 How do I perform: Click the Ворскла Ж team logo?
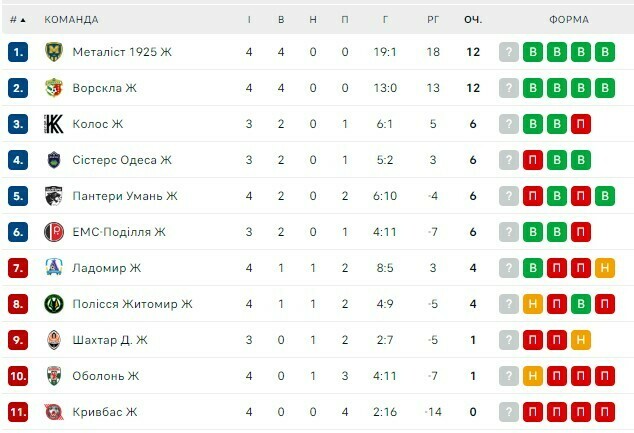(x=54, y=88)
